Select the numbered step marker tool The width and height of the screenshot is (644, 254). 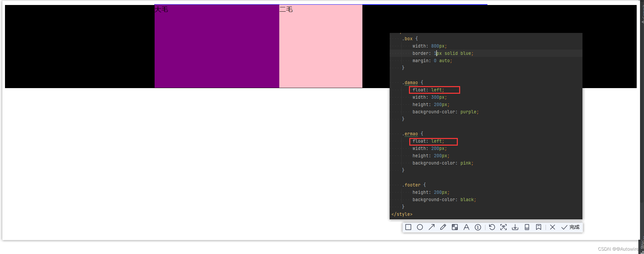478,227
